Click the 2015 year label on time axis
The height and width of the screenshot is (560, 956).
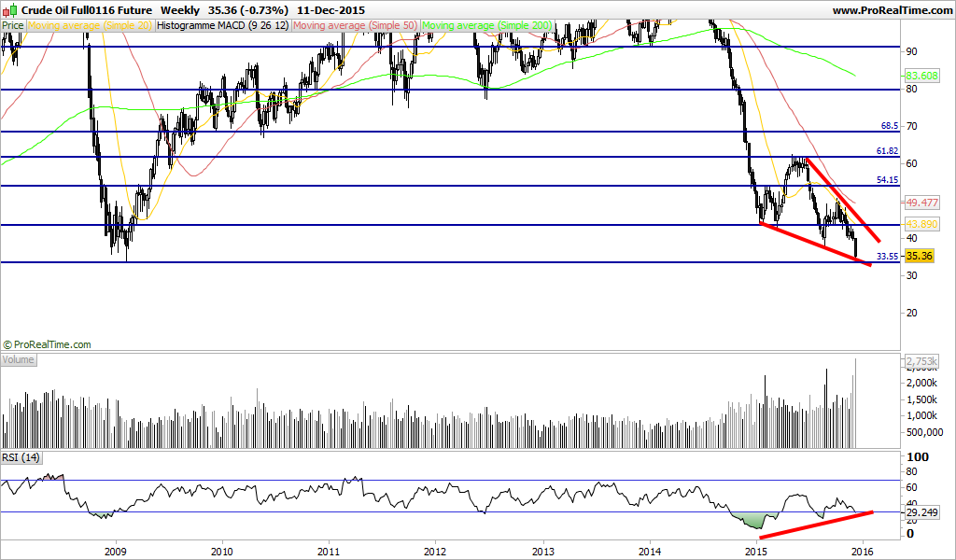pyautogui.click(x=756, y=553)
